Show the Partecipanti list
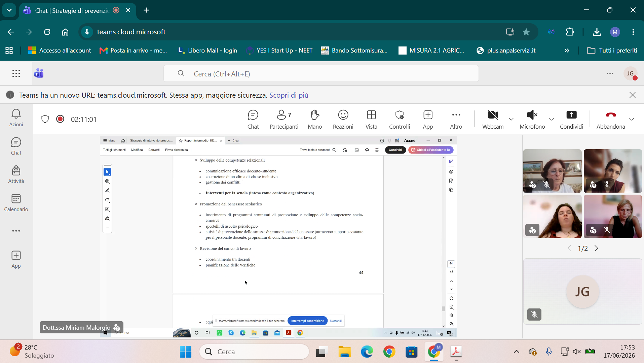This screenshot has width=644, height=363. click(x=284, y=119)
